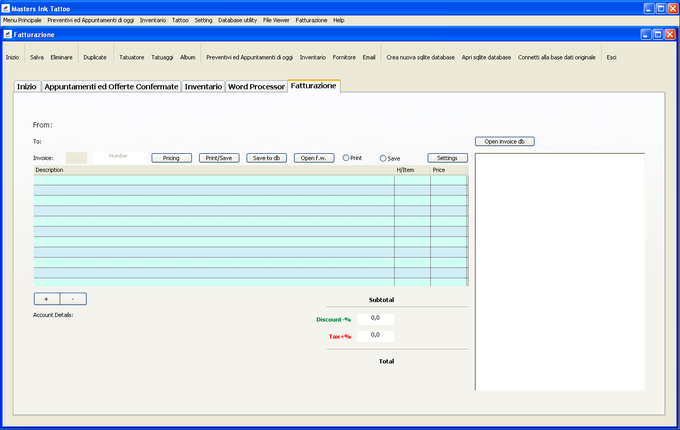The image size is (680, 430).
Task: Click the invoice Number input field
Action: pos(120,158)
